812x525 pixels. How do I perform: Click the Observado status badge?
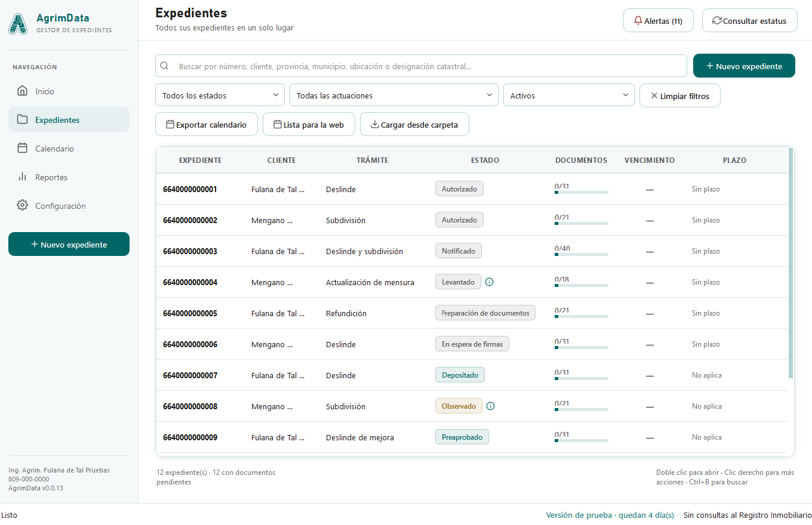tap(459, 406)
